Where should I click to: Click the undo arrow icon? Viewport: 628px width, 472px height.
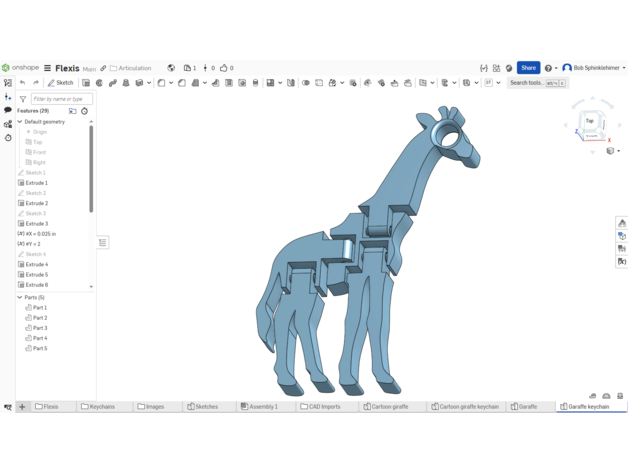[x=23, y=83]
